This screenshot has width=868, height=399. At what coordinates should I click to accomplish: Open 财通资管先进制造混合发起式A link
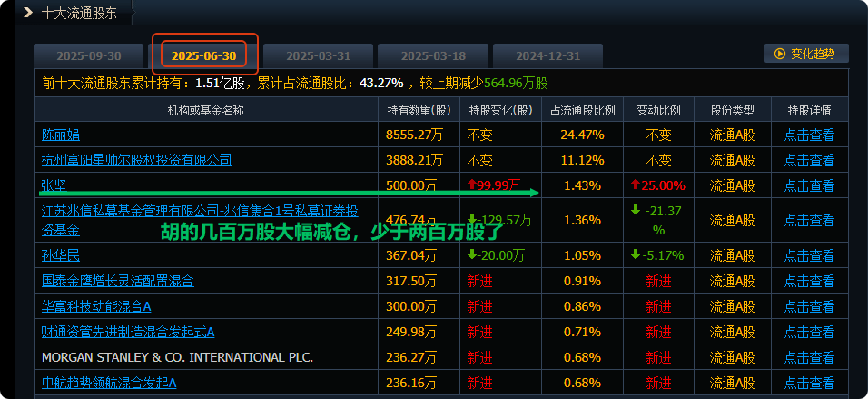[x=128, y=332]
